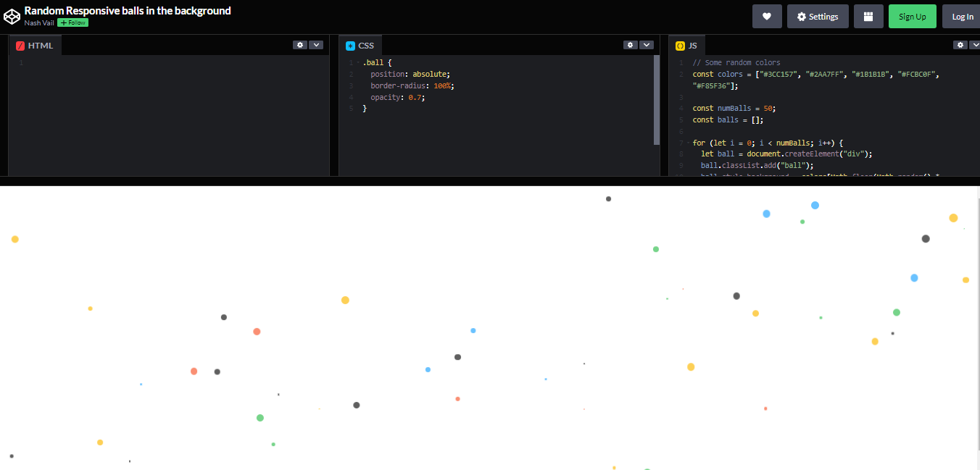Love this pen with the heart button

coord(767,17)
